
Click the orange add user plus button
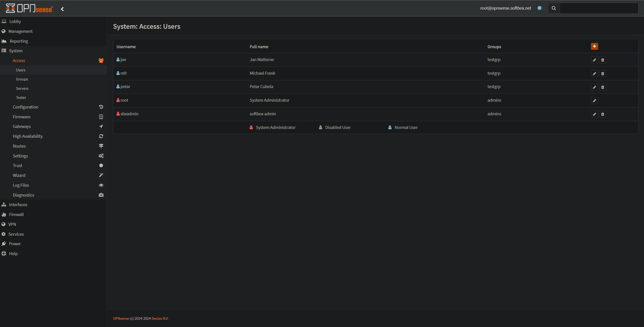[594, 46]
